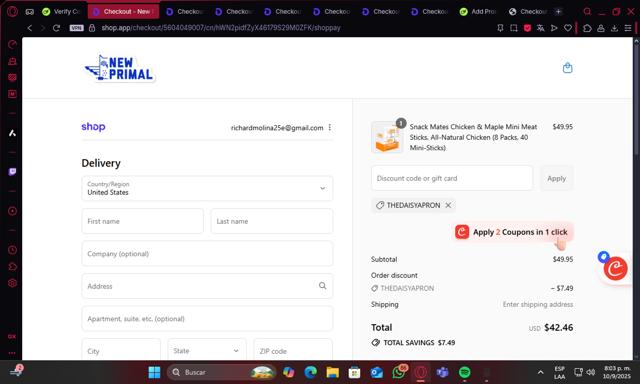The width and height of the screenshot is (640, 384).
Task: Go back to the previous page
Action: pos(29,28)
